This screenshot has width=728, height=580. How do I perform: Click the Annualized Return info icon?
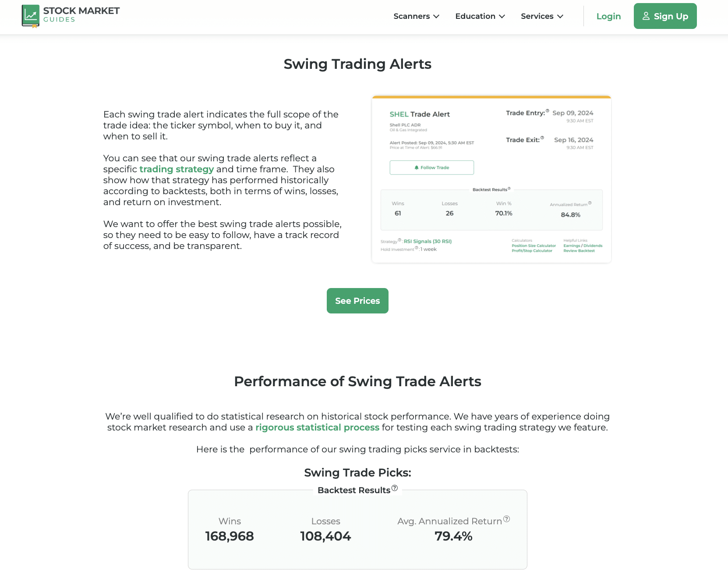click(590, 203)
